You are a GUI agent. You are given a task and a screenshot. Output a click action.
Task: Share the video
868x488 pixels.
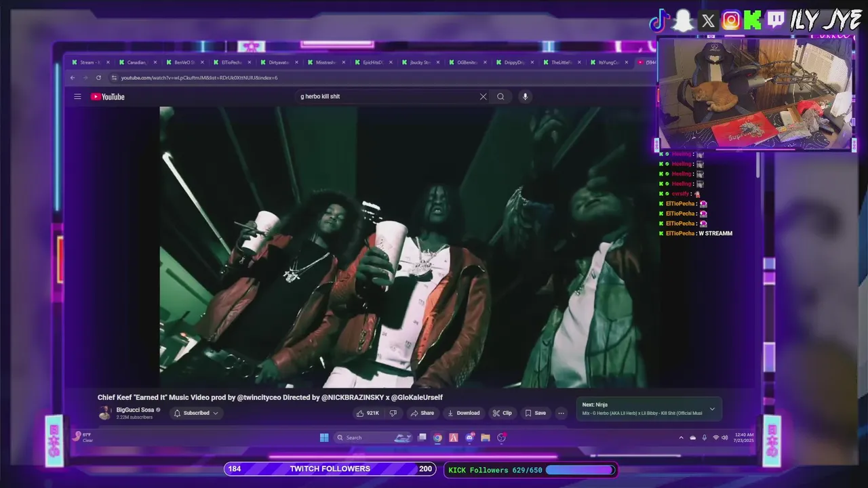click(422, 413)
